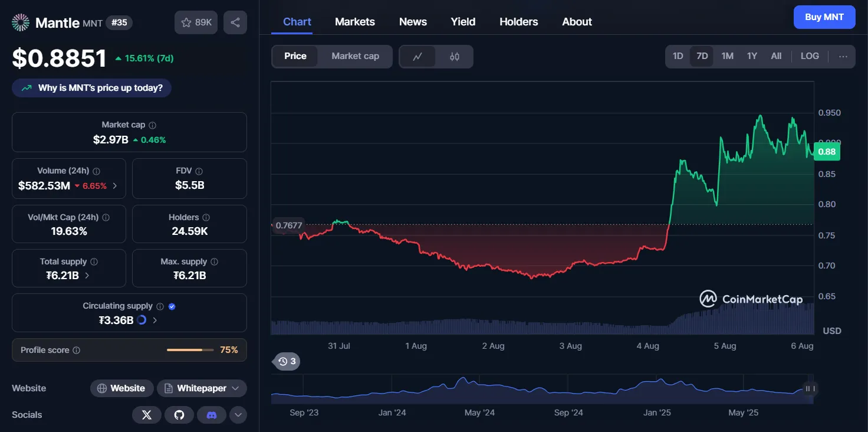Screen dimensions: 868x432
Task: Open the Holders tab
Action: pyautogui.click(x=519, y=22)
